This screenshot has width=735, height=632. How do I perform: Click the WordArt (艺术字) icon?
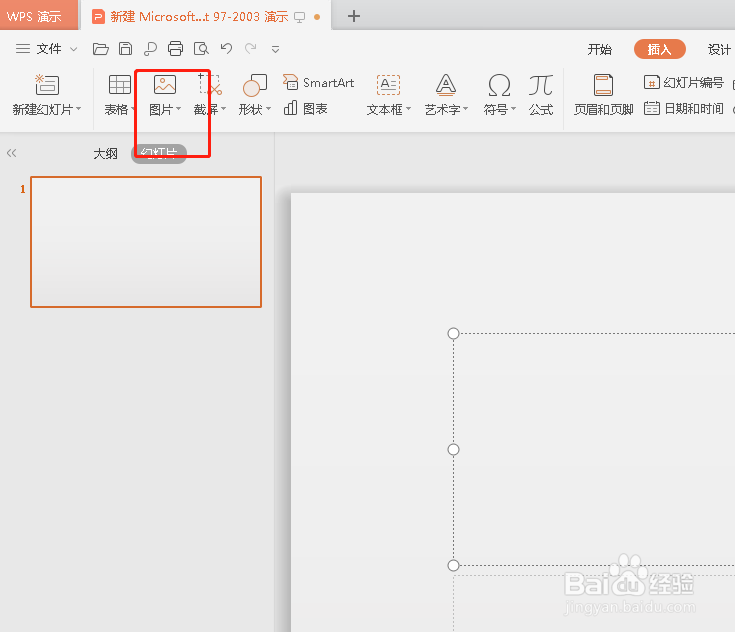445,85
